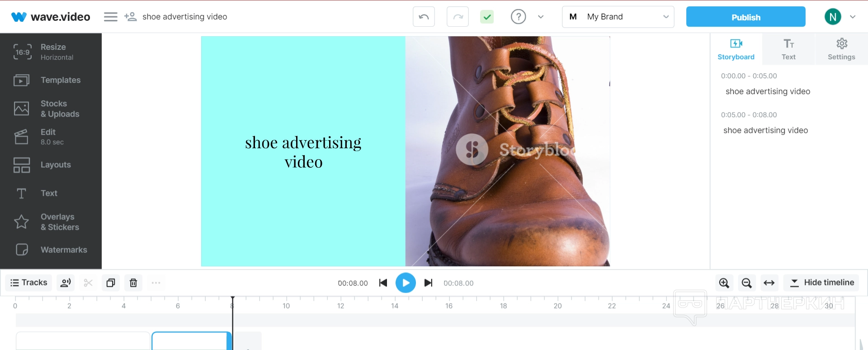Expand the user account menu arrow

[853, 17]
